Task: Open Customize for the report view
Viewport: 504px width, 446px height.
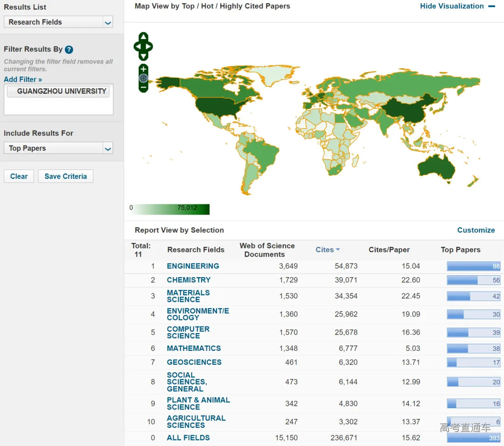Action: pos(476,230)
